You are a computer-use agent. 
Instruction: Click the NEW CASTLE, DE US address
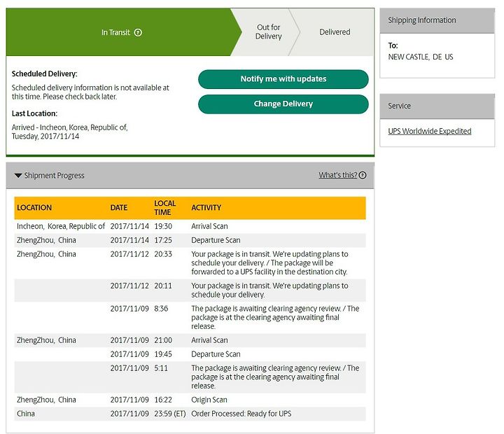pos(421,57)
